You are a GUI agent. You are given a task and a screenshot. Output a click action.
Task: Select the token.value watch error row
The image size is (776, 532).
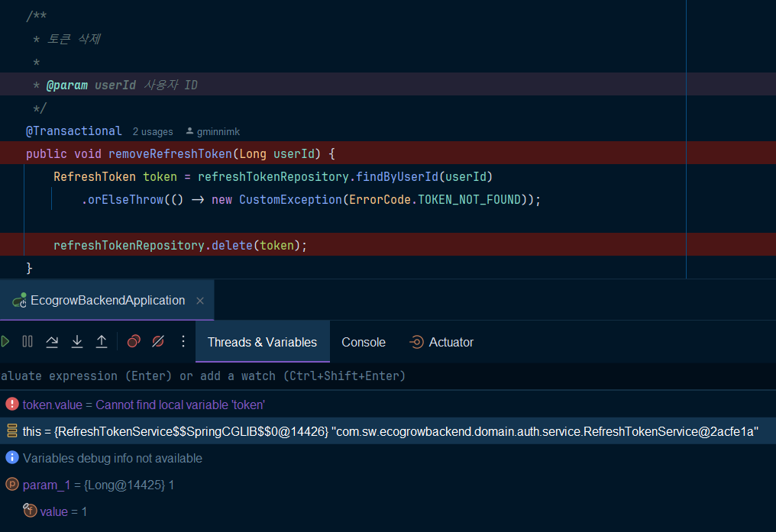point(388,405)
